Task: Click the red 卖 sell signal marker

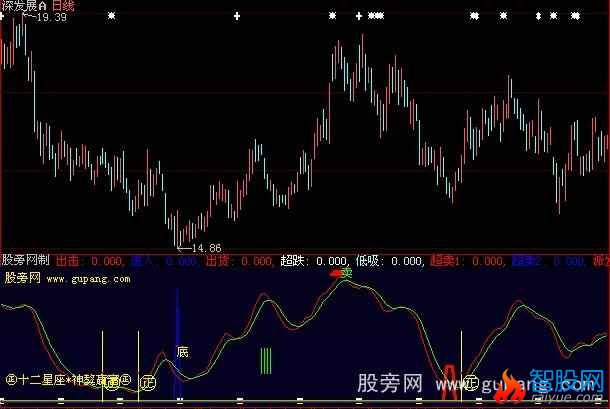Action: [x=344, y=272]
